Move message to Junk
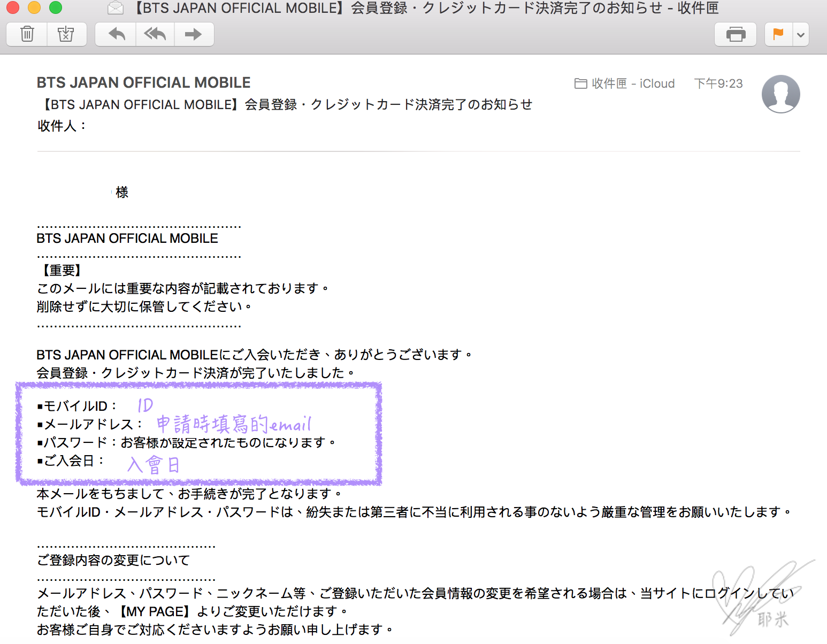The height and width of the screenshot is (644, 827). pos(66,34)
